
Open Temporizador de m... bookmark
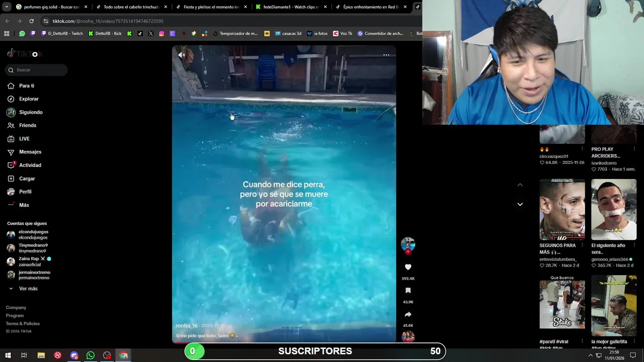(235, 34)
